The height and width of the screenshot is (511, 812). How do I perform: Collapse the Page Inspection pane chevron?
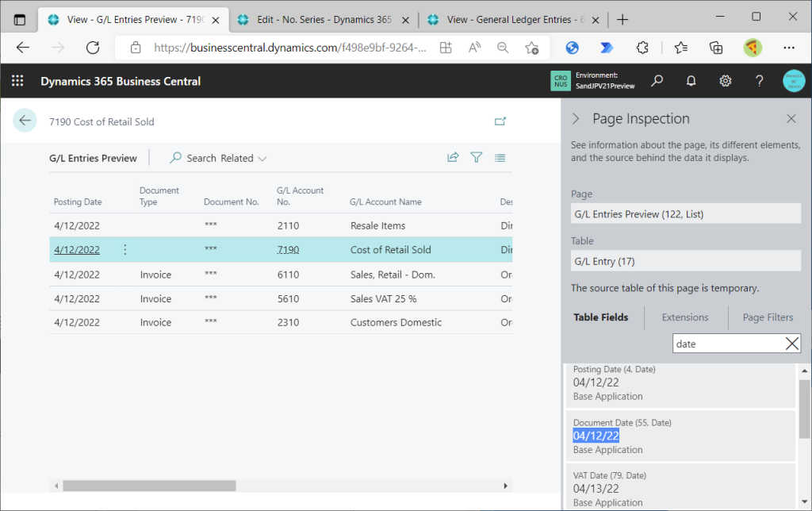click(x=576, y=119)
